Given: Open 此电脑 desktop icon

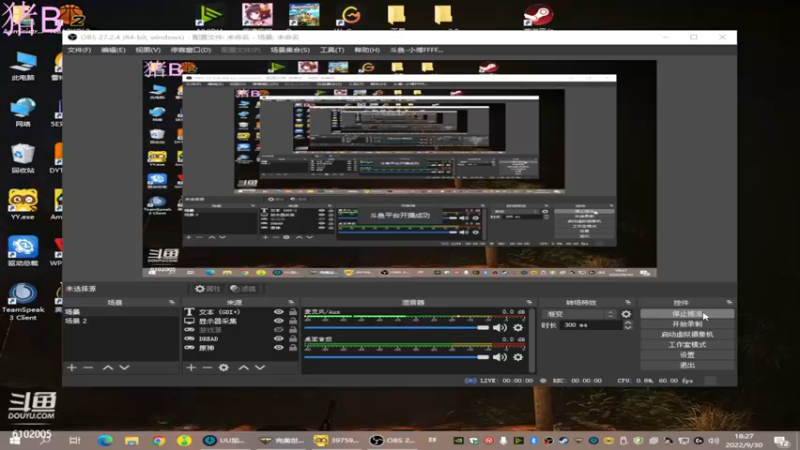Looking at the screenshot, I should (x=23, y=66).
